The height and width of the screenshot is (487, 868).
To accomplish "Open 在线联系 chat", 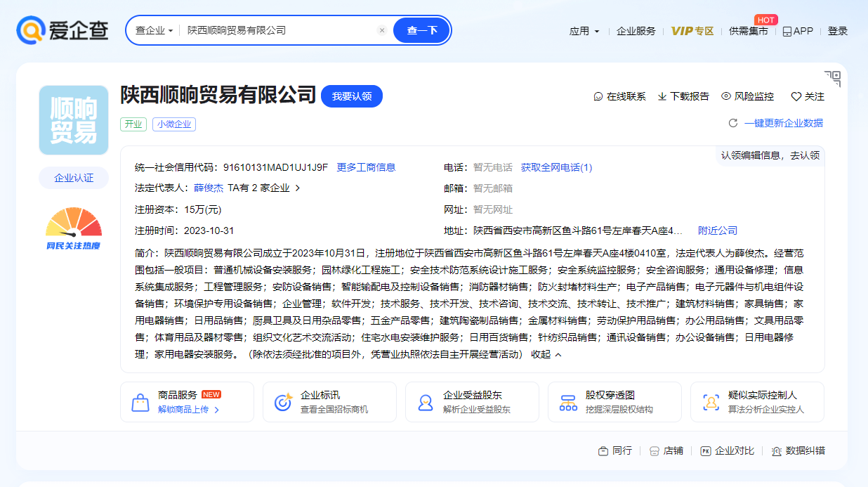I will (619, 96).
